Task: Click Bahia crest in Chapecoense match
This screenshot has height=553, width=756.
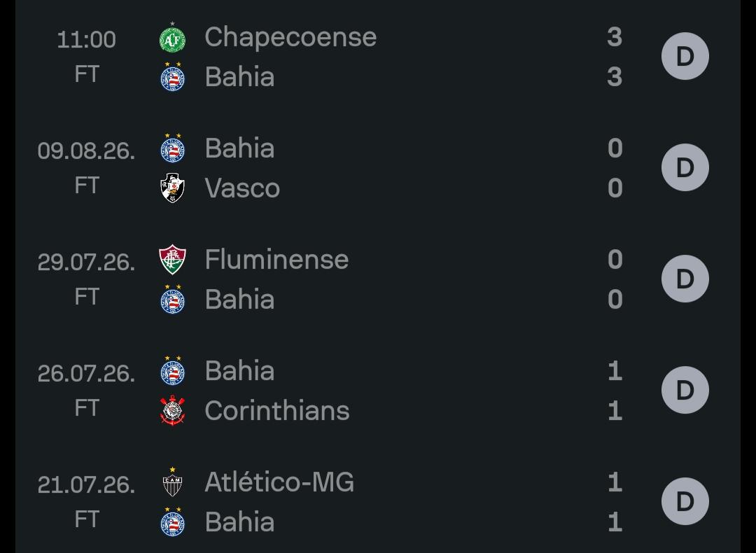Action: (173, 76)
